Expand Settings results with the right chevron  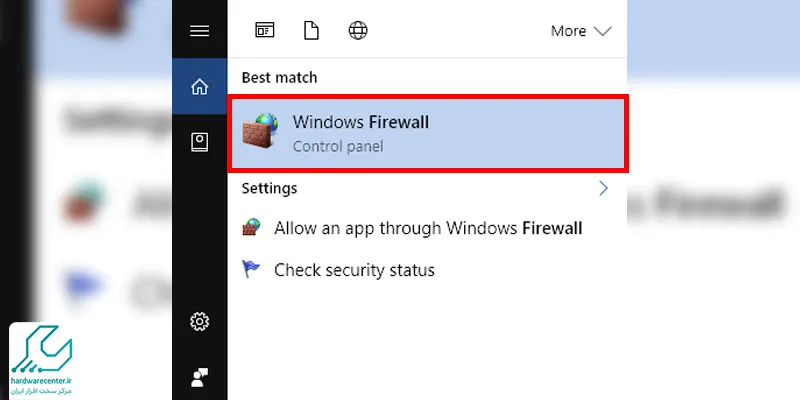tap(603, 188)
